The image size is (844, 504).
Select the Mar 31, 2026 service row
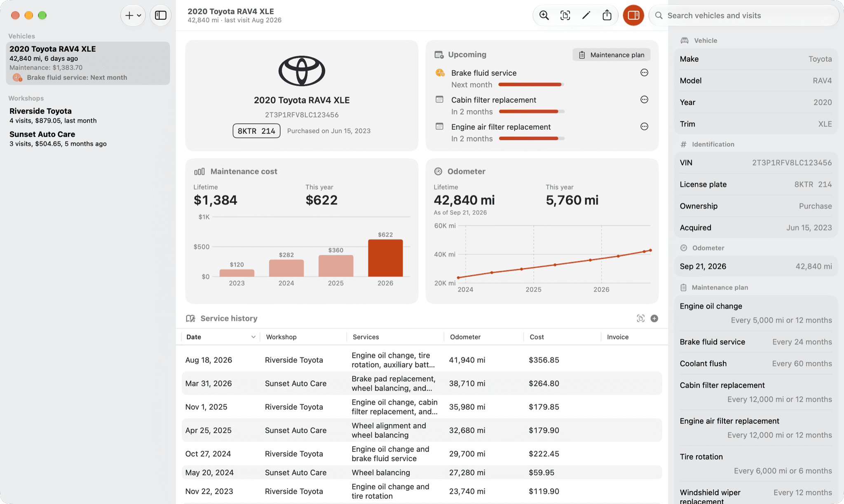[x=422, y=383]
